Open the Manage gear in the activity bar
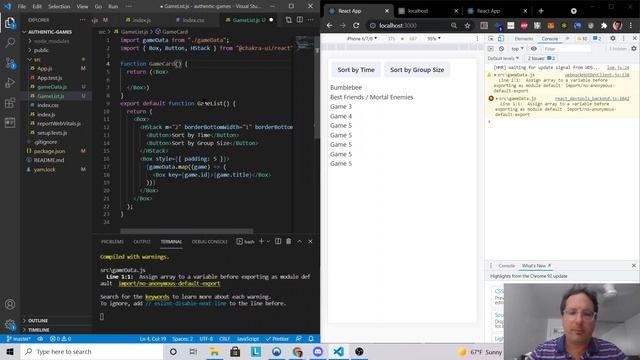The image size is (640, 360). coord(10,324)
